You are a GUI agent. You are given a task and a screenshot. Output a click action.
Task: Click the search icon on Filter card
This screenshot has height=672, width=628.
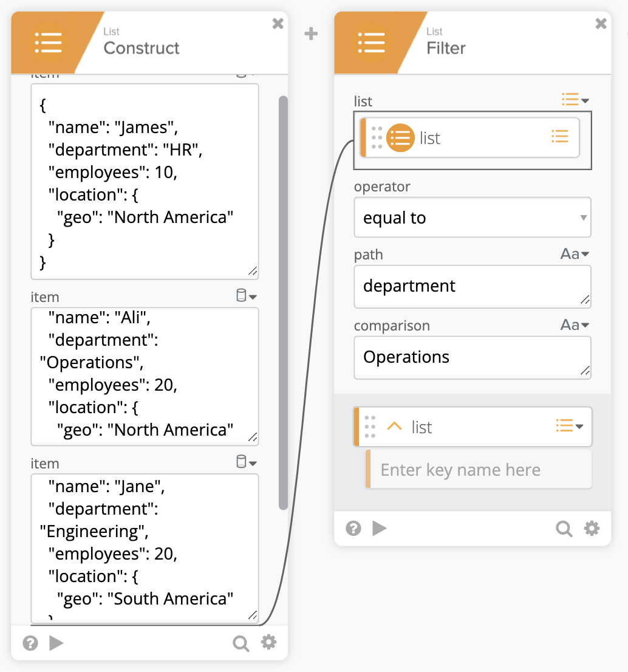pos(564,529)
